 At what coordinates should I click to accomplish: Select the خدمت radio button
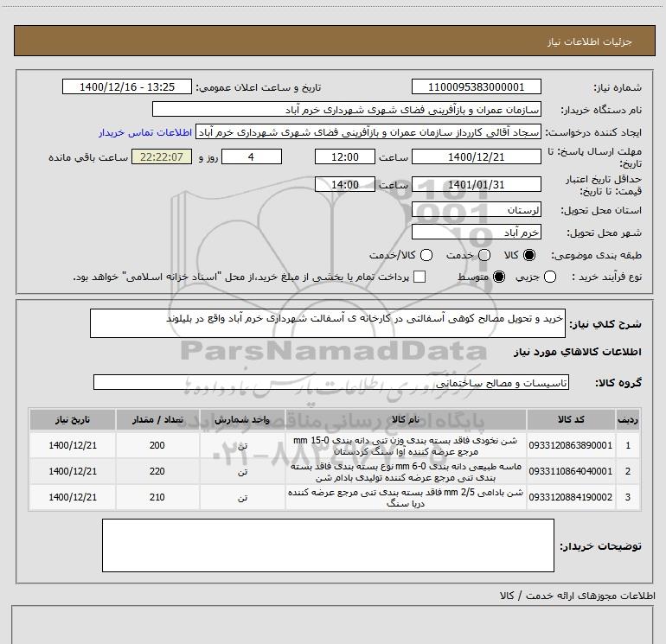484,255
